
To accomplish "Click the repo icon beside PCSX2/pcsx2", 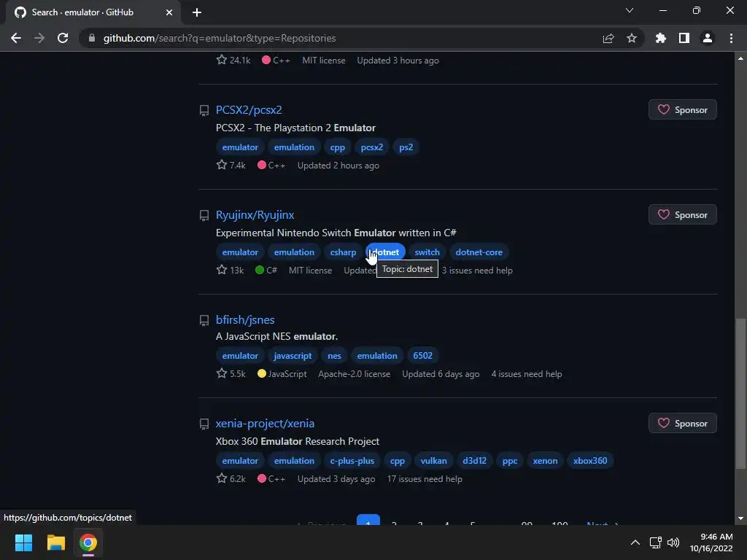I will click(x=204, y=111).
